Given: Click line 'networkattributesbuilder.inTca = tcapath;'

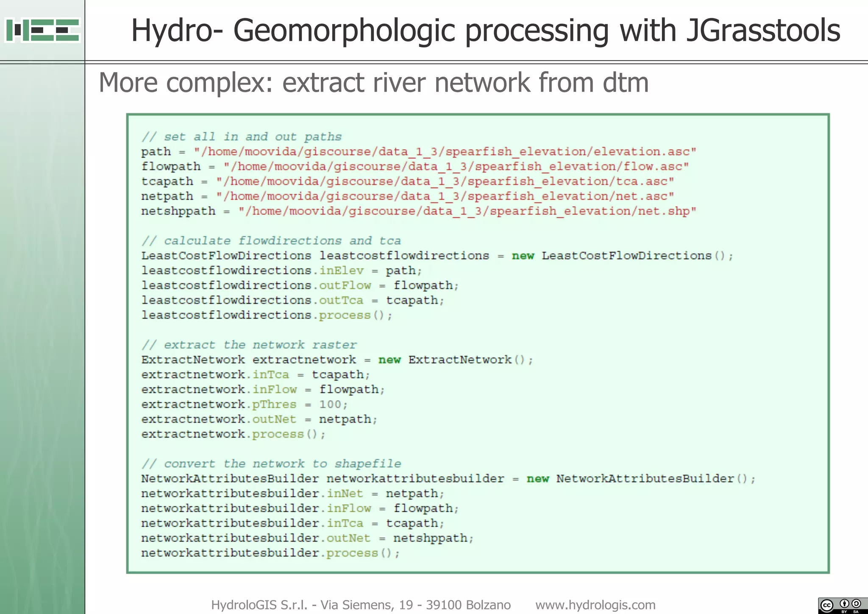Looking at the screenshot, I should [293, 523].
